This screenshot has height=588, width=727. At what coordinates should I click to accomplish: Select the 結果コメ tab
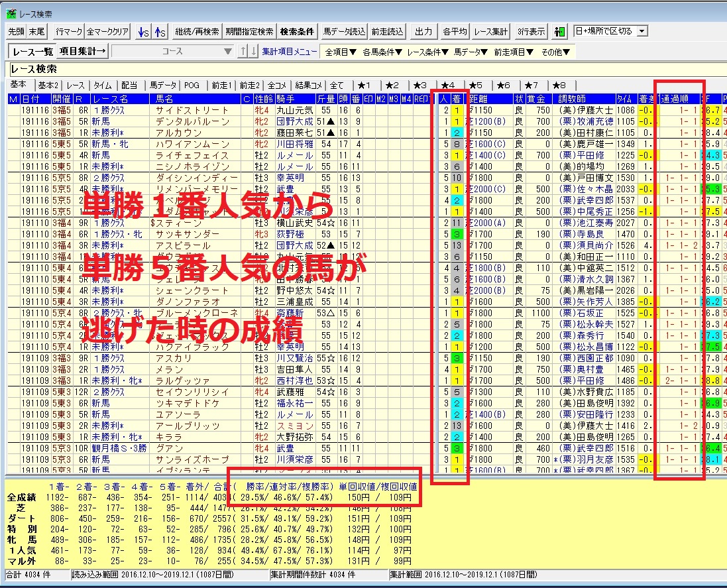click(x=308, y=86)
